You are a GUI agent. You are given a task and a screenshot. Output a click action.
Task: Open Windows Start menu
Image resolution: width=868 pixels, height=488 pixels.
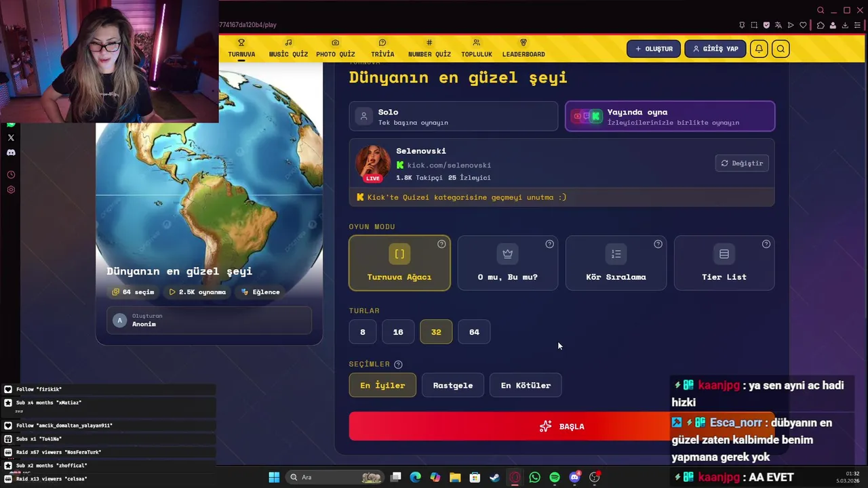pyautogui.click(x=274, y=477)
